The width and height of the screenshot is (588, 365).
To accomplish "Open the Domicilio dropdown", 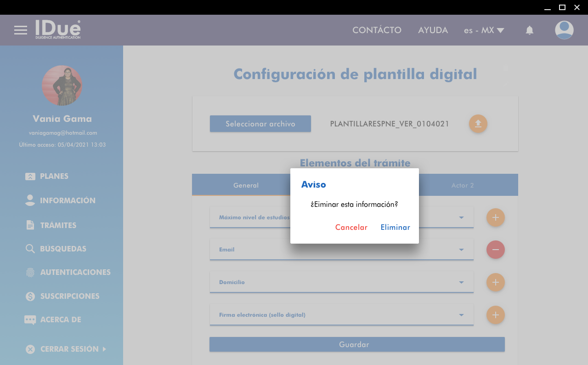I will click(x=461, y=282).
